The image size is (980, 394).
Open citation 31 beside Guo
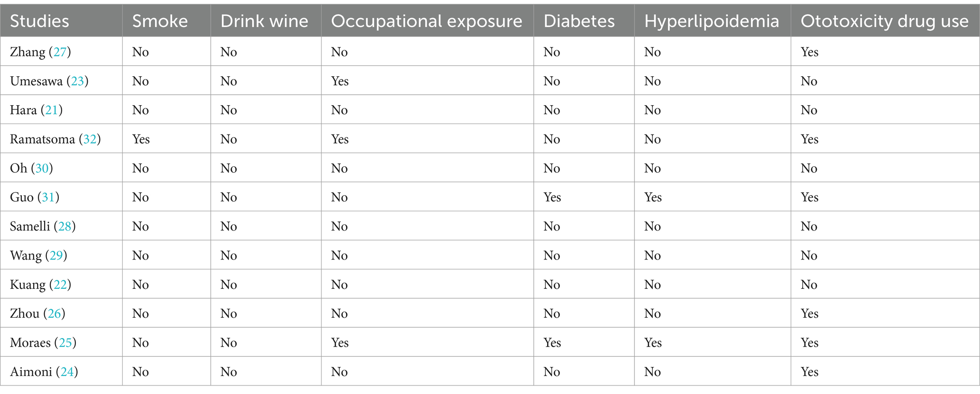[x=48, y=197]
